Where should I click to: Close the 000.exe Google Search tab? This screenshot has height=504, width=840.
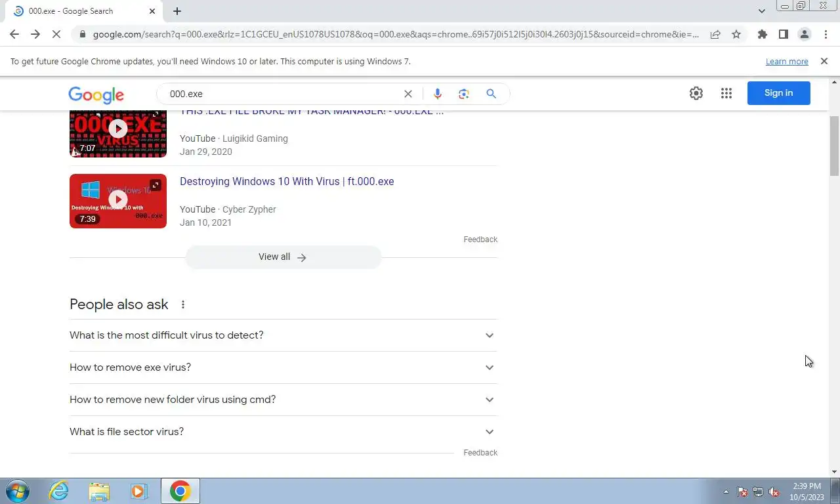152,11
